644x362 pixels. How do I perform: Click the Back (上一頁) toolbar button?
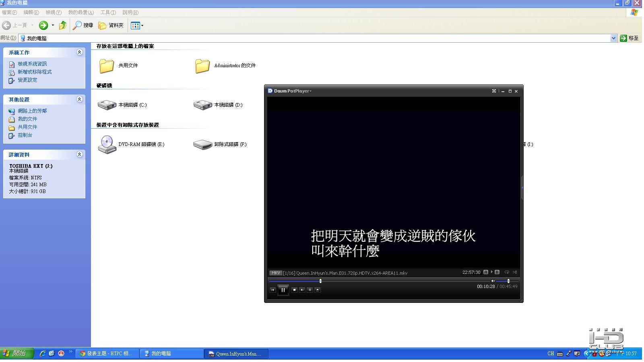pos(14,25)
